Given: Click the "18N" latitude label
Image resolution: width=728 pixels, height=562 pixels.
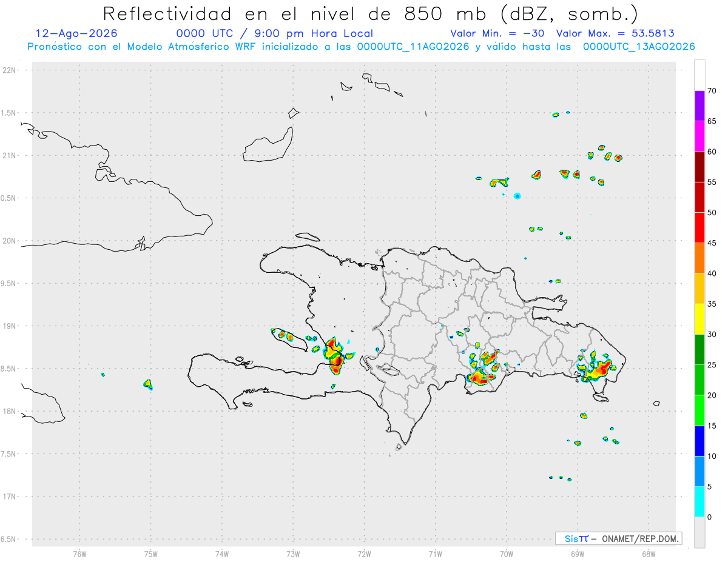Looking at the screenshot, I should 10,411.
